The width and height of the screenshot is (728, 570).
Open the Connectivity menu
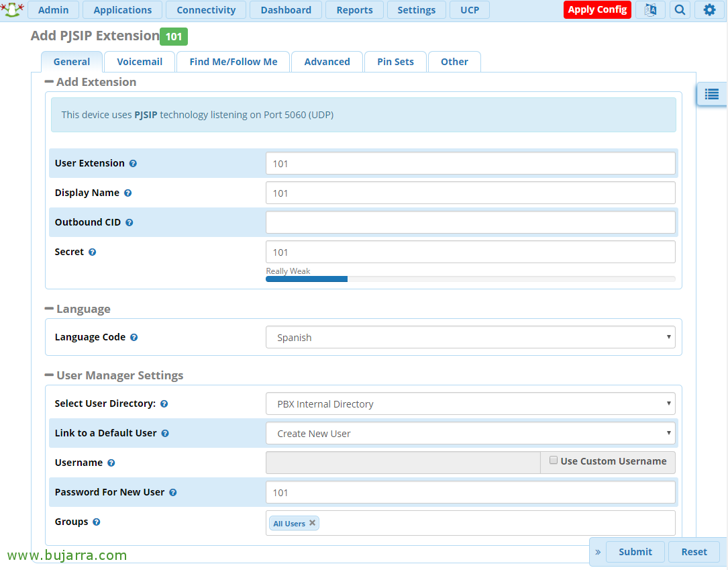pyautogui.click(x=206, y=10)
